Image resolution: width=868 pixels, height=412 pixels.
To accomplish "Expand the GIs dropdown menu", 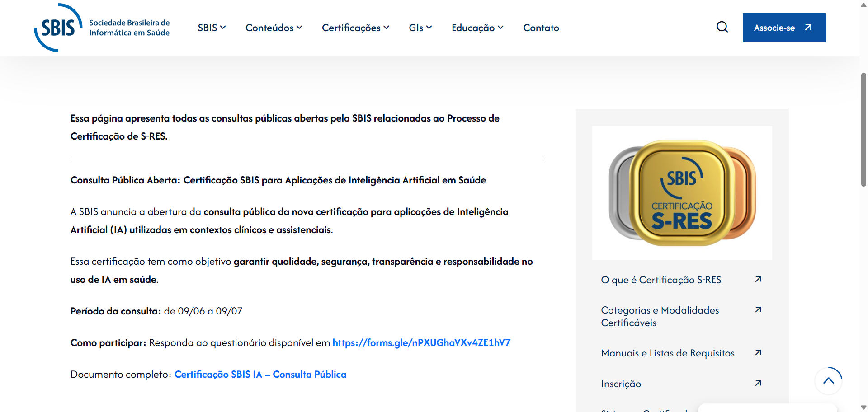I will pos(420,28).
